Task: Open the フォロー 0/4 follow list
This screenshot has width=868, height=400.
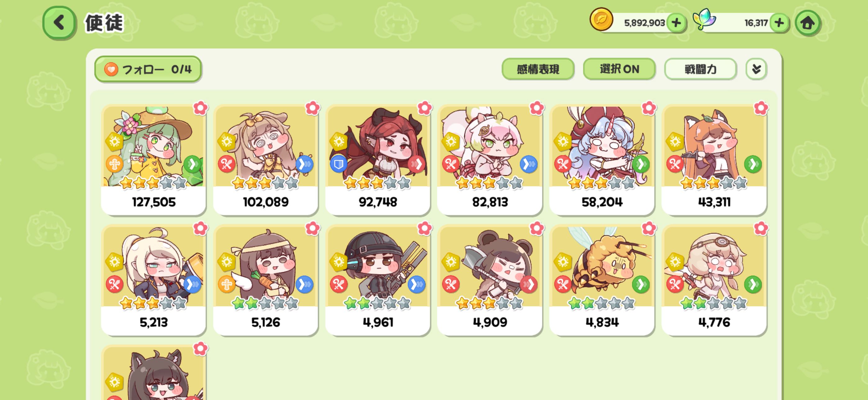Action: tap(148, 69)
